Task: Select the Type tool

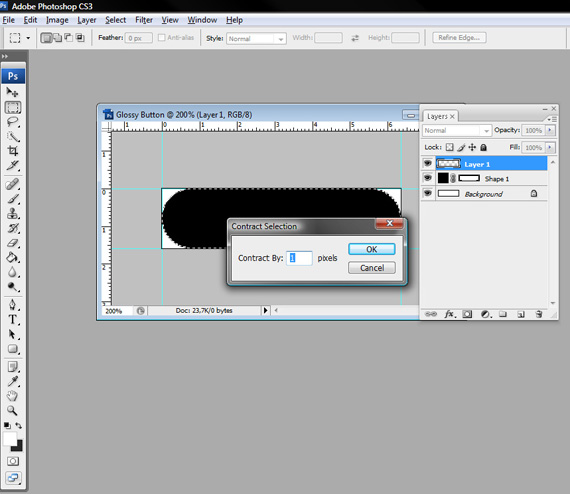Action: coord(13,320)
